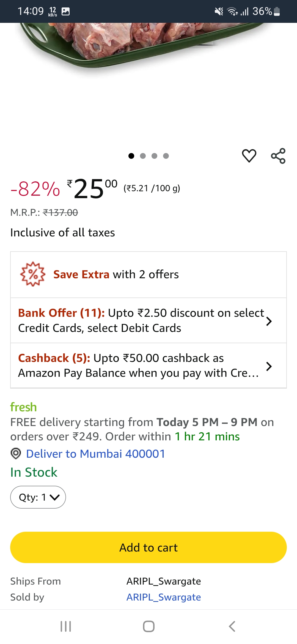Open the Qty: 1 quantity dropdown

pyautogui.click(x=38, y=497)
